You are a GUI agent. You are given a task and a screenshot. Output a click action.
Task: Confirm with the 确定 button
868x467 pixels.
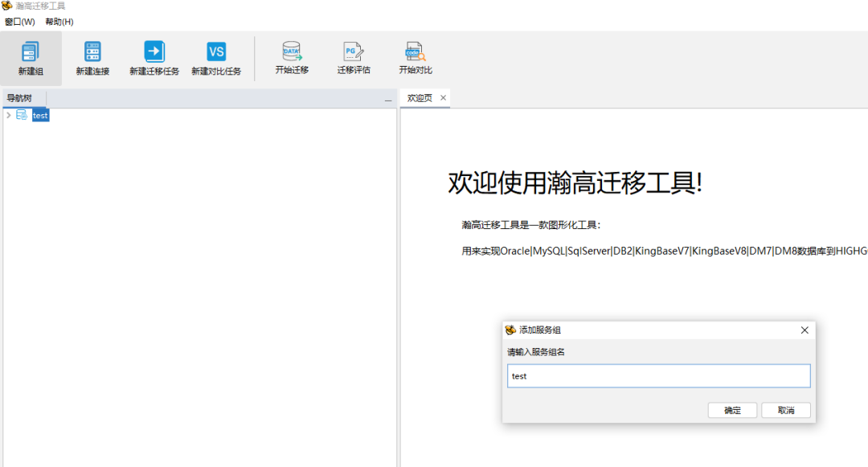point(732,410)
